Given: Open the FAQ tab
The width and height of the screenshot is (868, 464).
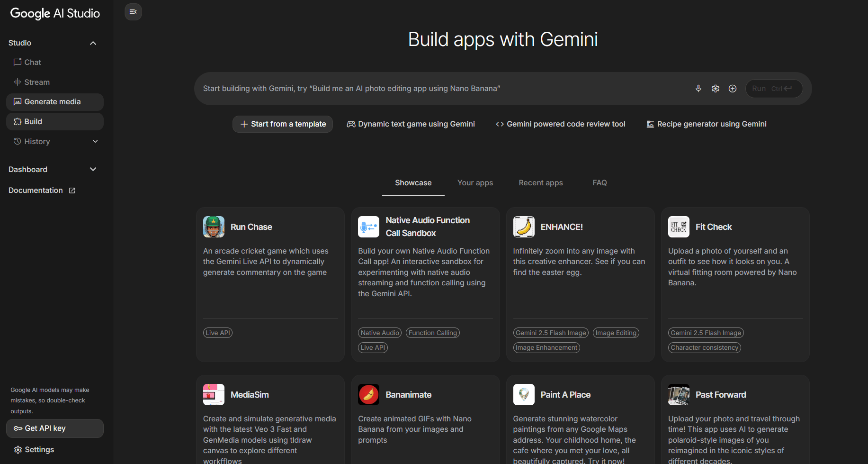Looking at the screenshot, I should (x=600, y=183).
